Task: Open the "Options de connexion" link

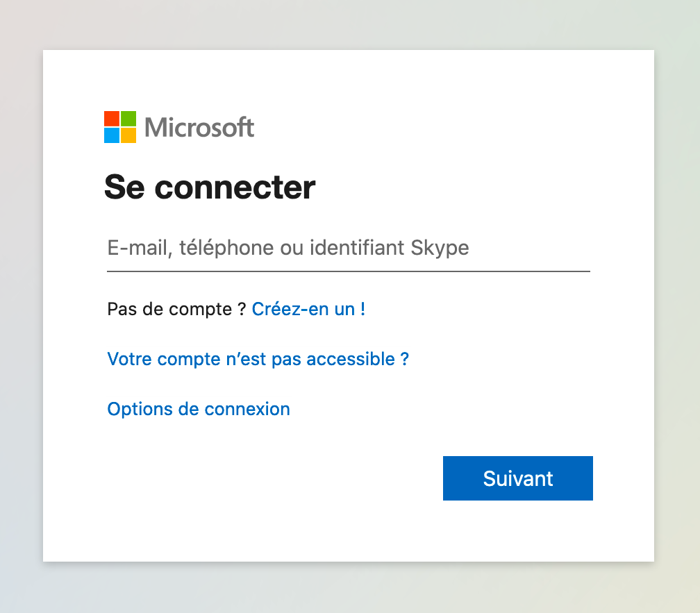Action: click(x=199, y=409)
